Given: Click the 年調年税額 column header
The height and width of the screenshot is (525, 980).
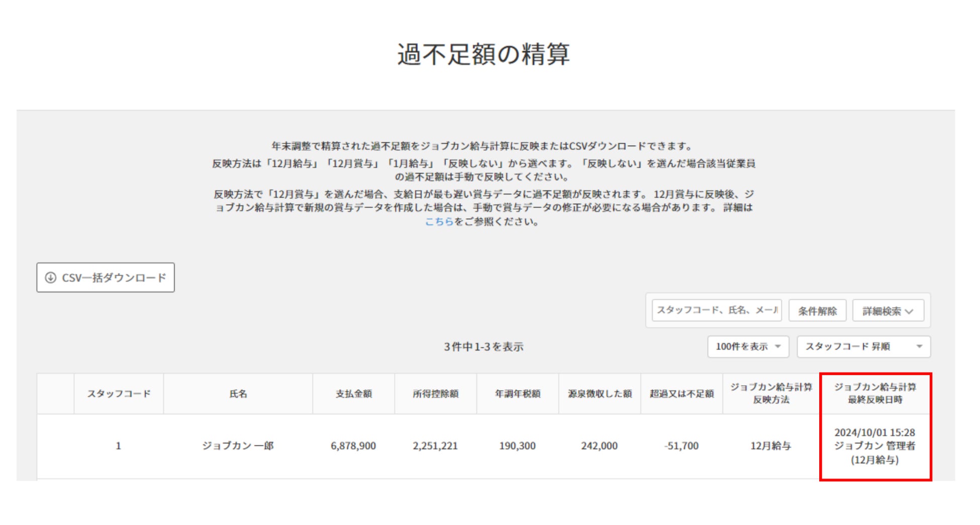Looking at the screenshot, I should coord(518,394).
